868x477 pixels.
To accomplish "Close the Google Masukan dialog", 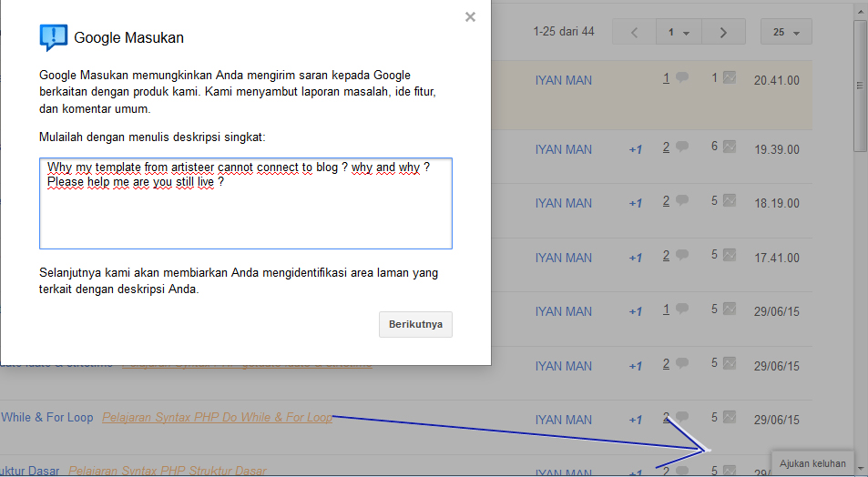I will point(470,17).
